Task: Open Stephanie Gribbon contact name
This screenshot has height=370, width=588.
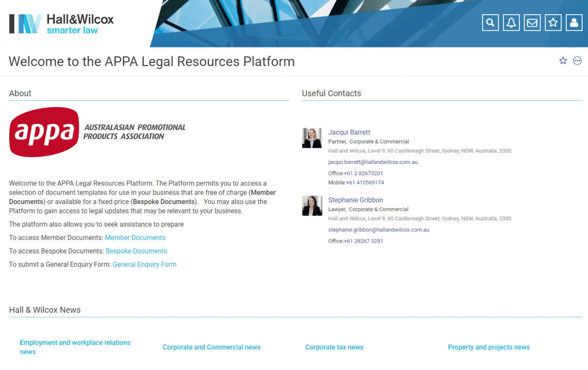Action: 356,200
